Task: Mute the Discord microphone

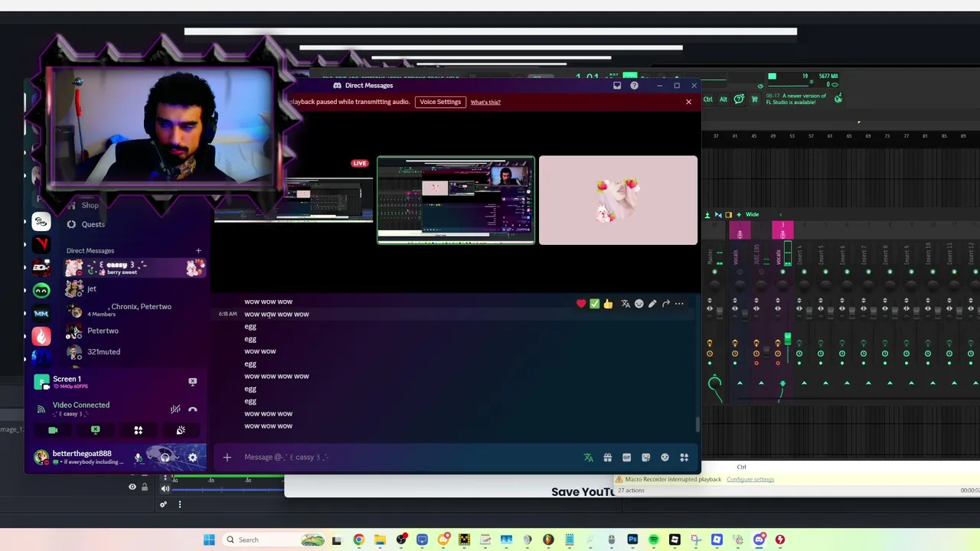Action: [x=139, y=458]
